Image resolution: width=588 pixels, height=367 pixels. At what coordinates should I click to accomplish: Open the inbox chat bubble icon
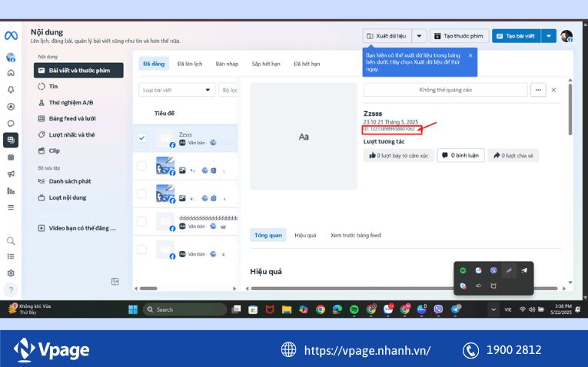point(11,123)
